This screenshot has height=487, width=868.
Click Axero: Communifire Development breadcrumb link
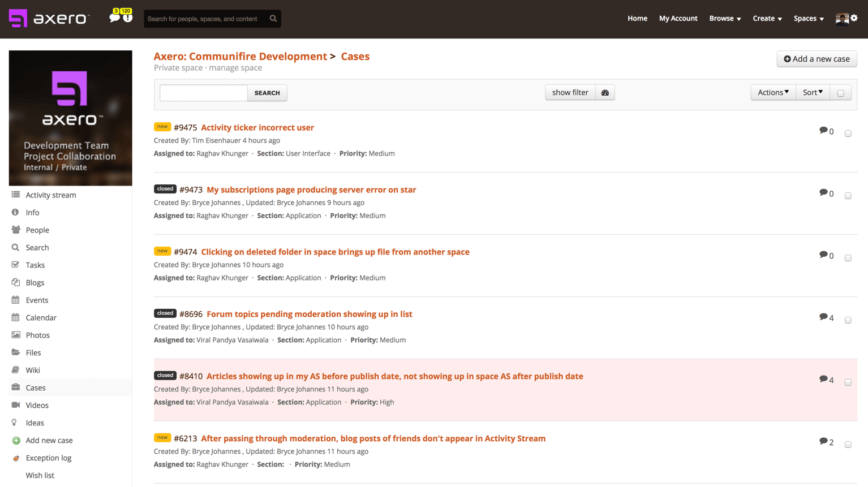pyautogui.click(x=240, y=56)
